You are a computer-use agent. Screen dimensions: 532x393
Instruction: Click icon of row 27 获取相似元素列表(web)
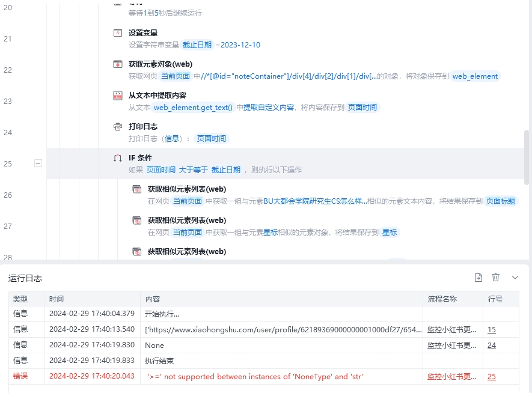coord(137,221)
